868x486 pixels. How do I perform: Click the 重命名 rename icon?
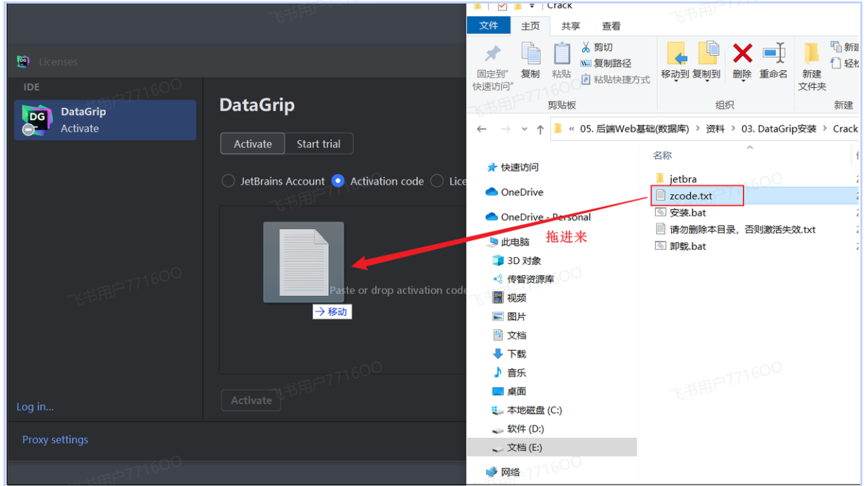(774, 53)
